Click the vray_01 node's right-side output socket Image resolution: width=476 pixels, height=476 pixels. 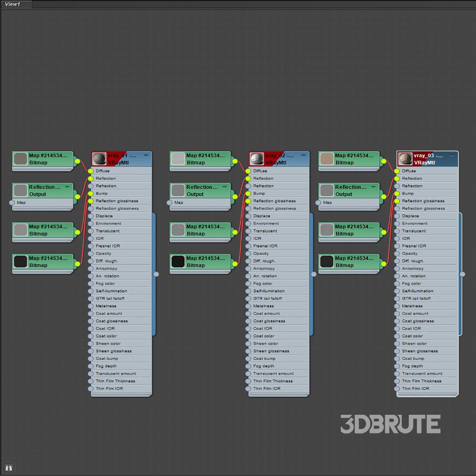tap(156, 274)
